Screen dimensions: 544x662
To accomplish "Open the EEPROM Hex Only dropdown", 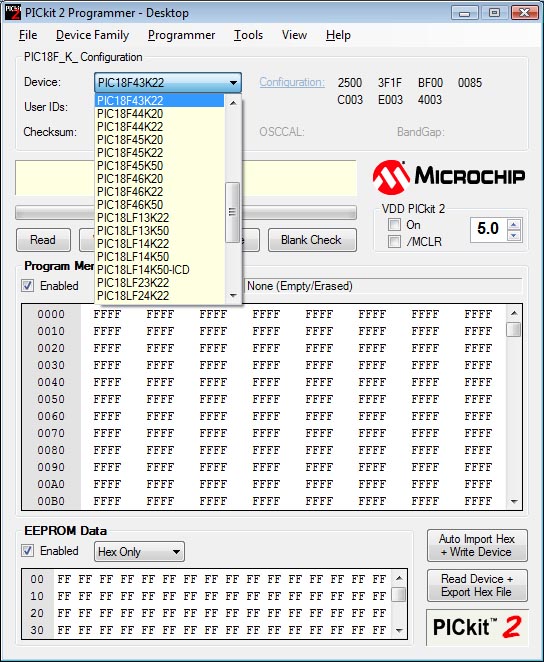I will pyautogui.click(x=176, y=552).
